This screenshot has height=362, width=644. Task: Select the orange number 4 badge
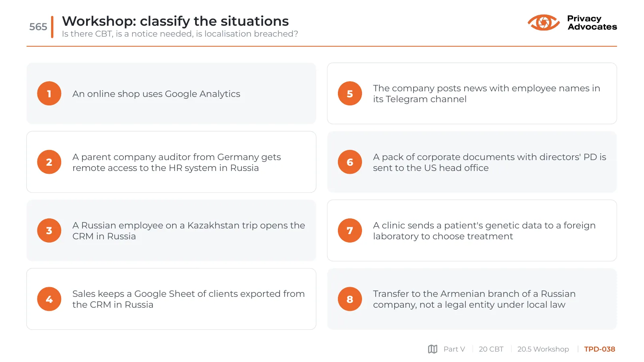click(49, 299)
